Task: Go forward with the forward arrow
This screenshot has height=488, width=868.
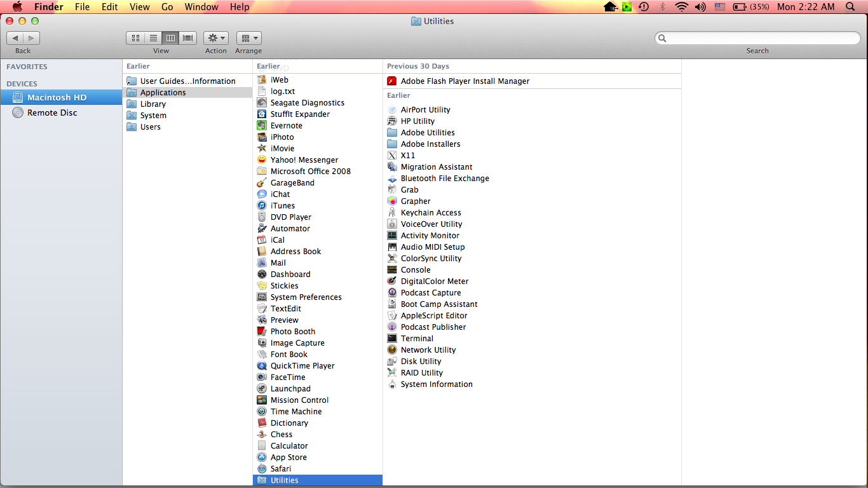Action: click(32, 38)
